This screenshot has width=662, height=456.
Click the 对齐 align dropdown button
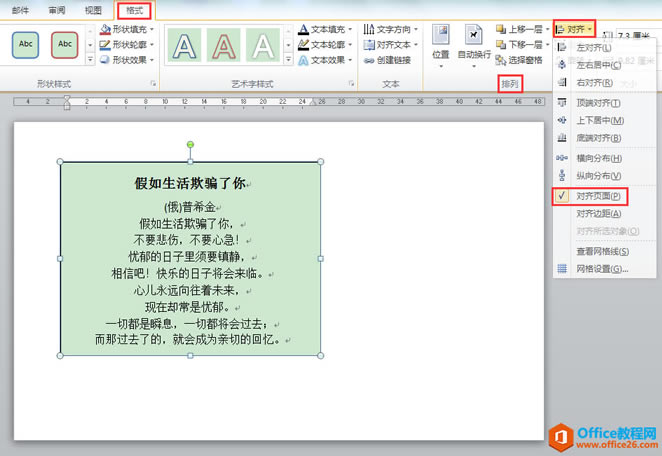[575, 29]
